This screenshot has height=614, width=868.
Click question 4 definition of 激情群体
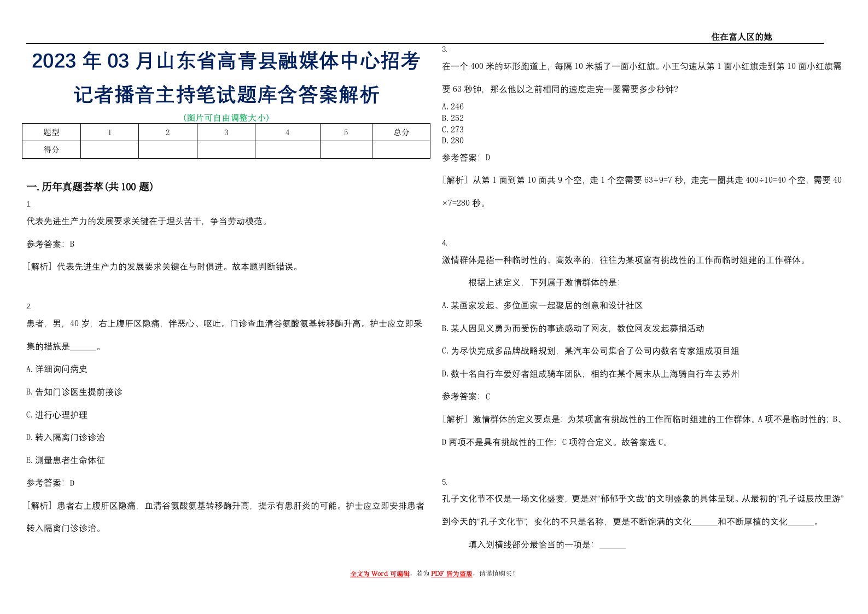[625, 260]
